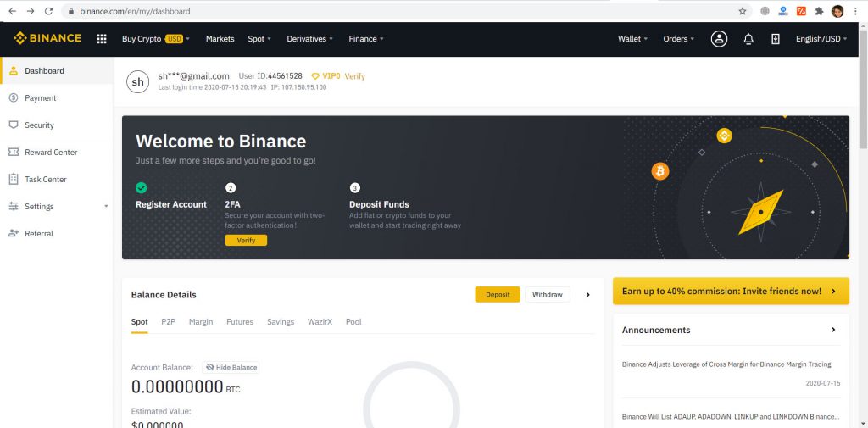Click the red extension icon in toolbar
Screen dimensions: 868x428
[x=801, y=11]
